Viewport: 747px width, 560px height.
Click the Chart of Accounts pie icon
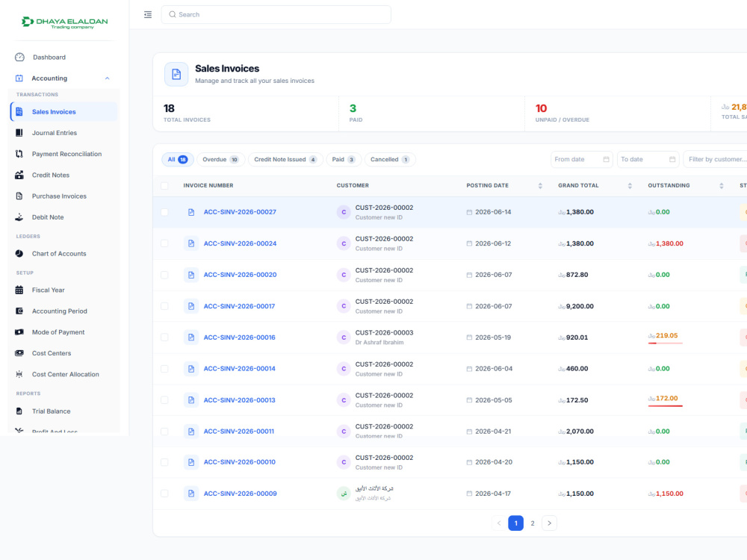point(19,253)
